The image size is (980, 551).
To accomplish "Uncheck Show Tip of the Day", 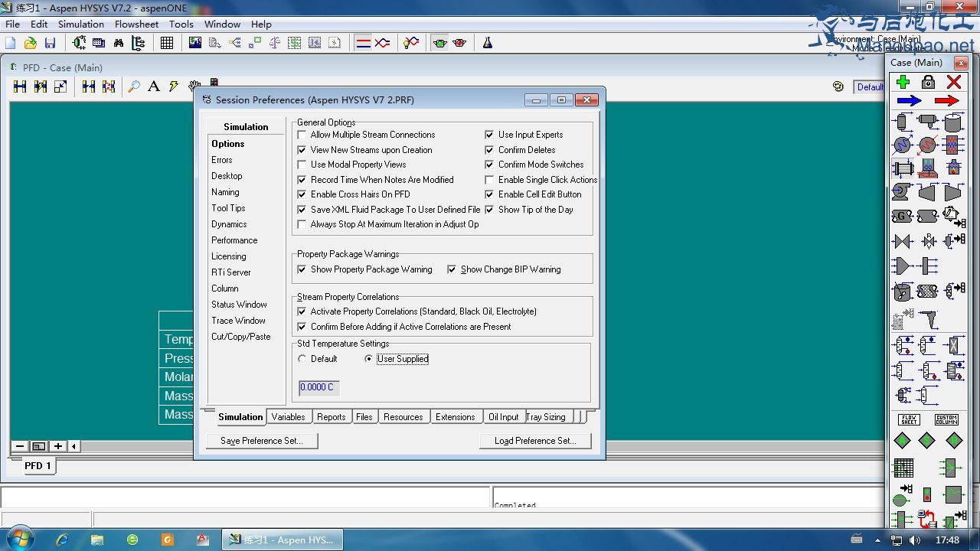I will [x=489, y=210].
